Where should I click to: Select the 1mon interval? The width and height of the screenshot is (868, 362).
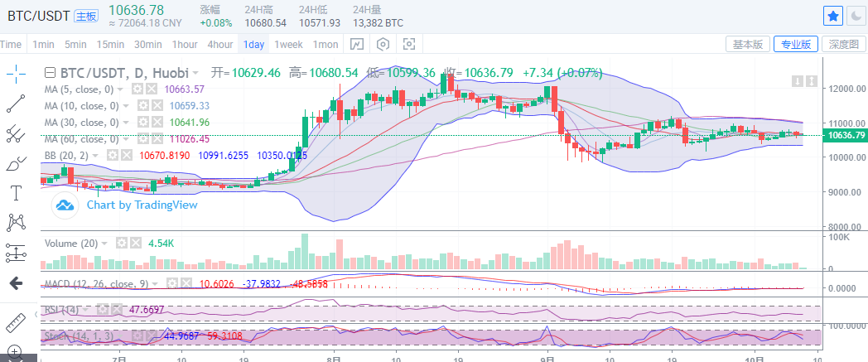325,45
